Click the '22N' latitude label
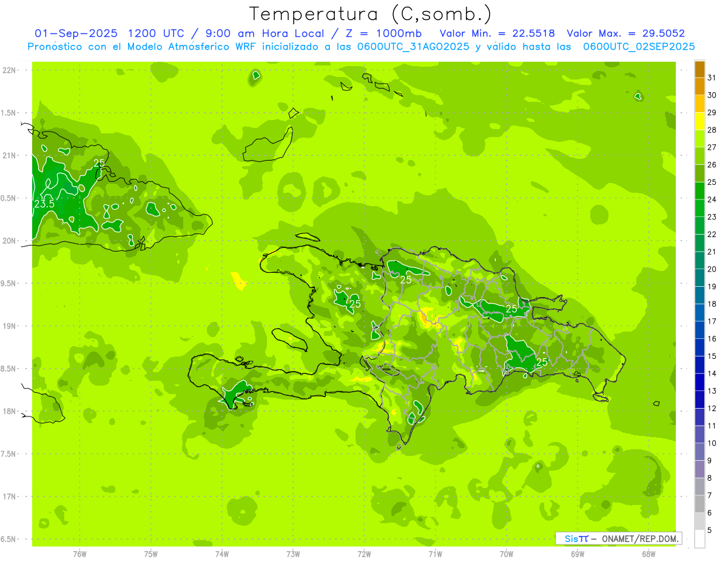Viewport: 728px width, 562px height. click(9, 70)
